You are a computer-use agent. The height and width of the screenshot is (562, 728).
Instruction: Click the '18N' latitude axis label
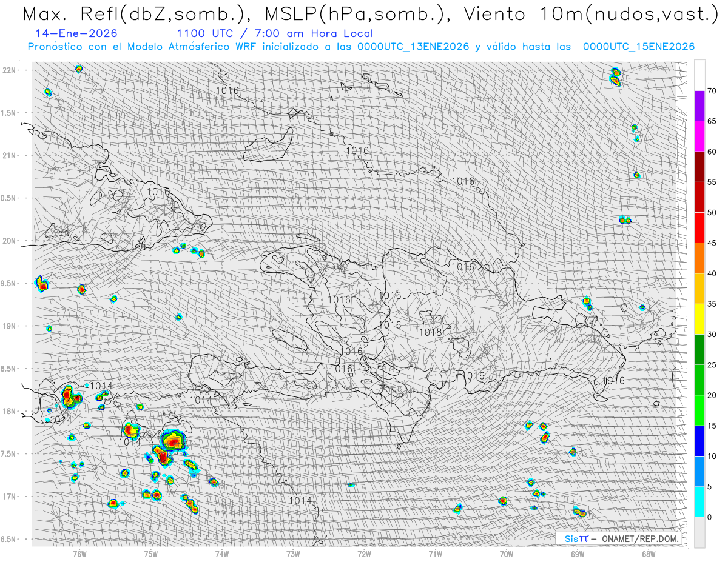tap(9, 411)
